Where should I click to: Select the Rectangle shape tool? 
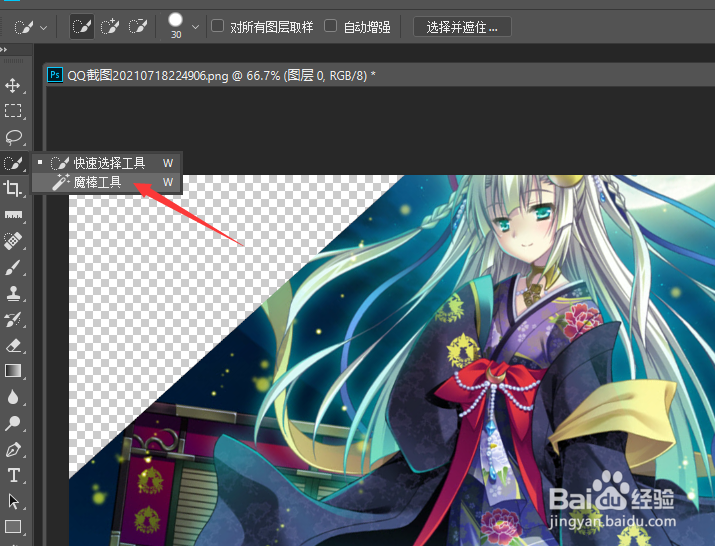pyautogui.click(x=13, y=527)
